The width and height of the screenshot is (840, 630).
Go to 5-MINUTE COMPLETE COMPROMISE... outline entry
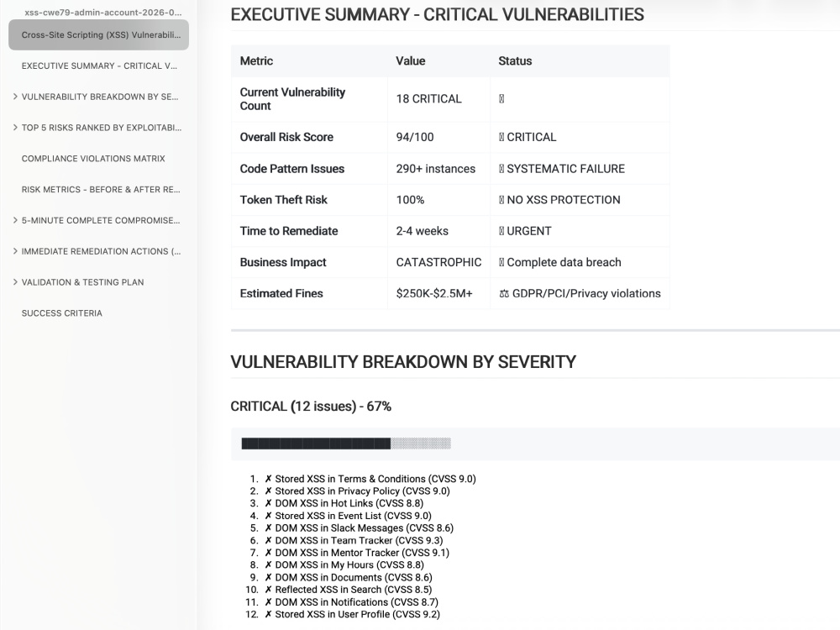(101, 220)
